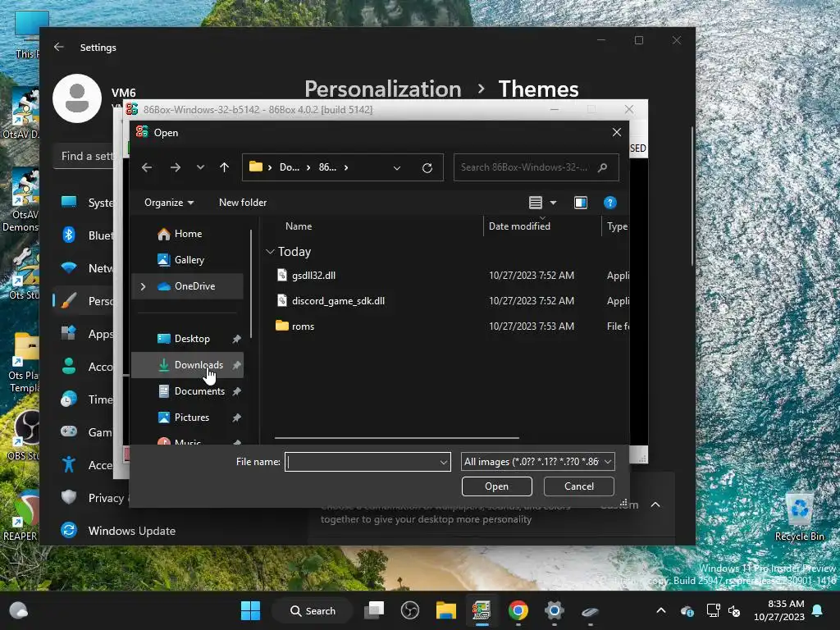Expand the address bar path history dropdown
Image resolution: width=840 pixels, height=630 pixels.
point(397,167)
